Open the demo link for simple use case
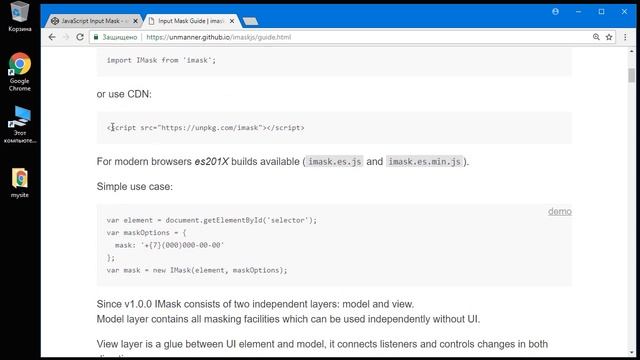Viewport: 640px width, 360px height. (560, 211)
